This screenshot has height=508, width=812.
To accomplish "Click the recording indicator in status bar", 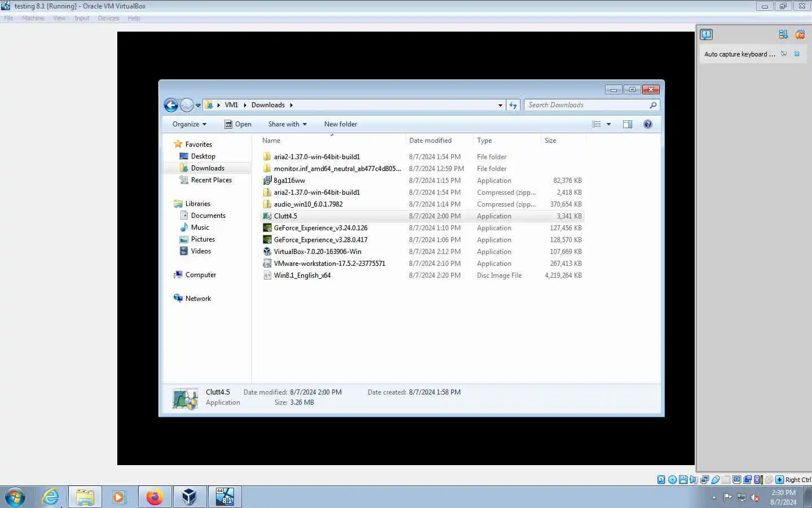I will pyautogui.click(x=747, y=480).
